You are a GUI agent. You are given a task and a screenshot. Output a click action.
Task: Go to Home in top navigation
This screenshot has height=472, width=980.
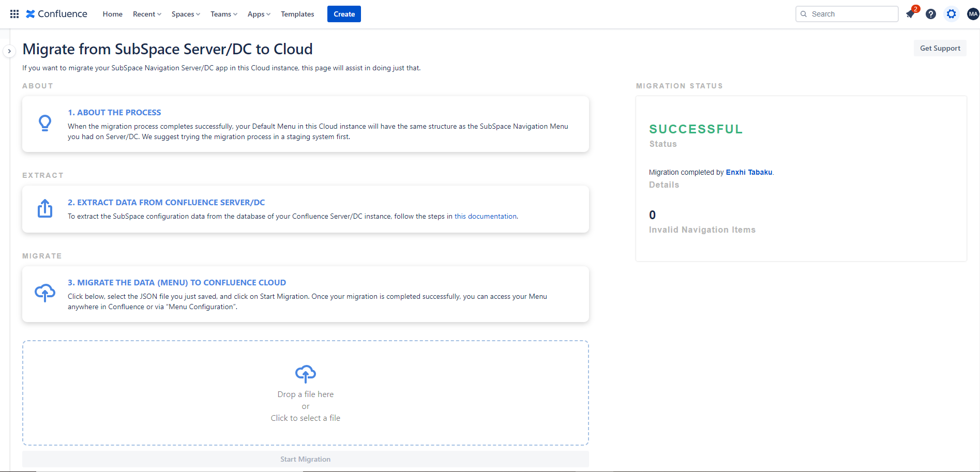[x=112, y=14]
